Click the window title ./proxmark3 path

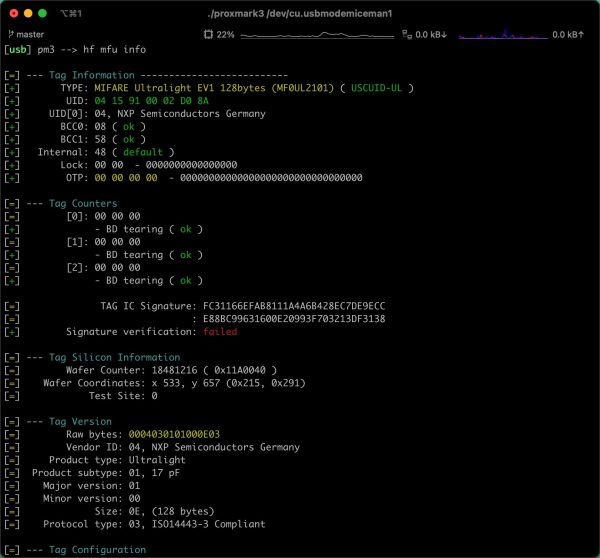(x=298, y=13)
